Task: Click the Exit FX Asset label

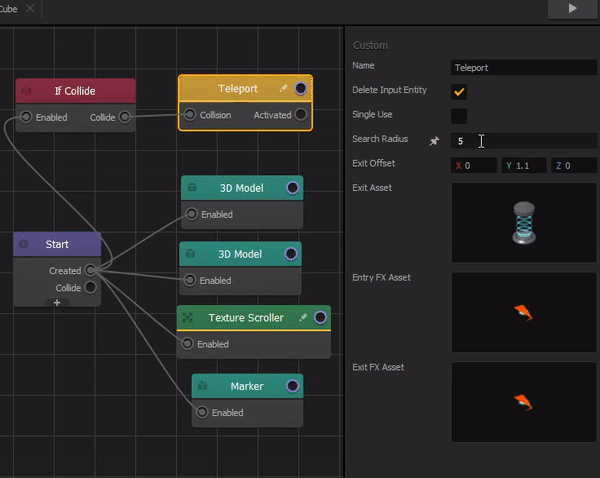Action: [378, 367]
